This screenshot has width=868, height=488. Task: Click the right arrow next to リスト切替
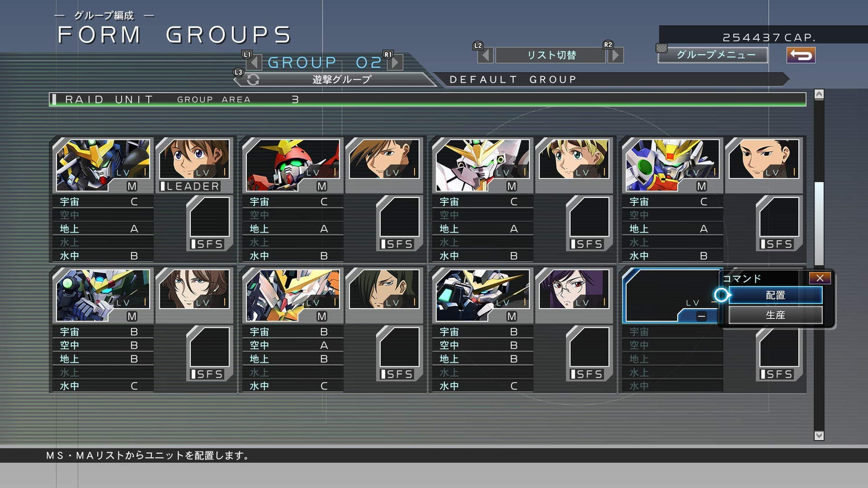point(616,55)
